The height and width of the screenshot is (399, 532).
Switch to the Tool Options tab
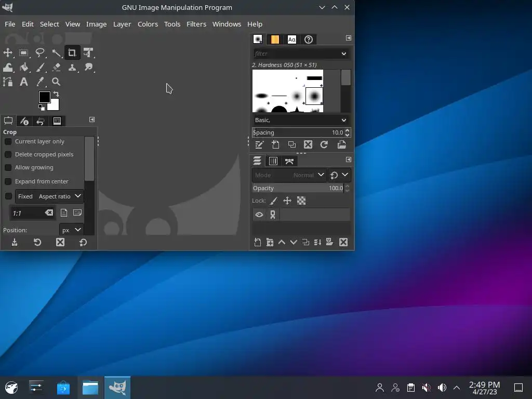8,121
